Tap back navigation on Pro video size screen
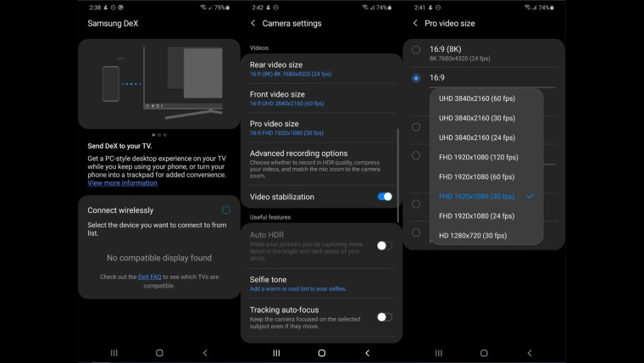The width and height of the screenshot is (644, 363). coord(530,353)
